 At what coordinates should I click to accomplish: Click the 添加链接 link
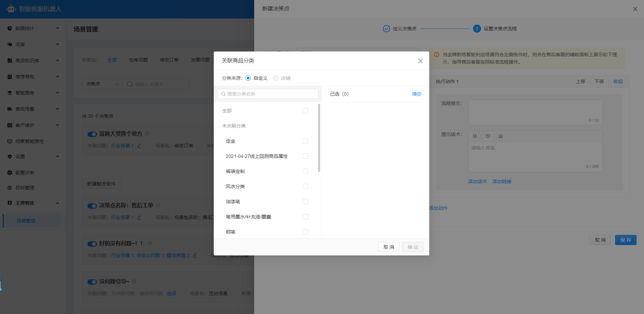502,181
